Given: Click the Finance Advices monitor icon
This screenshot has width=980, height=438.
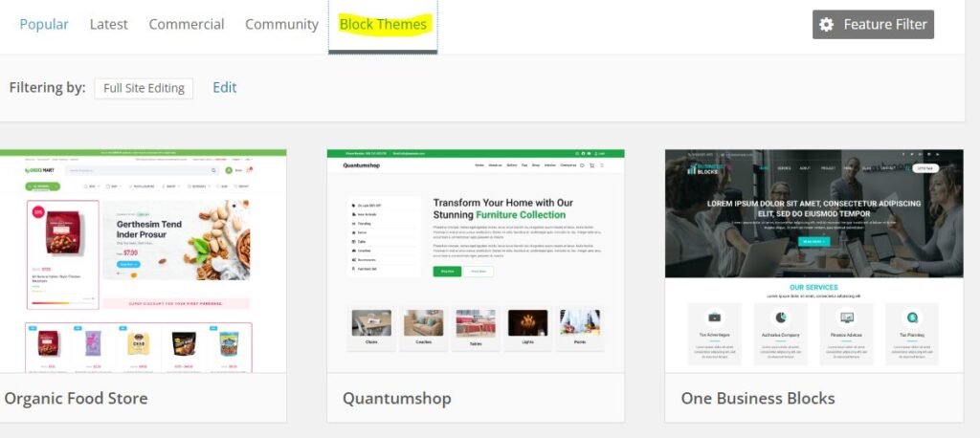Looking at the screenshot, I should point(846,317).
